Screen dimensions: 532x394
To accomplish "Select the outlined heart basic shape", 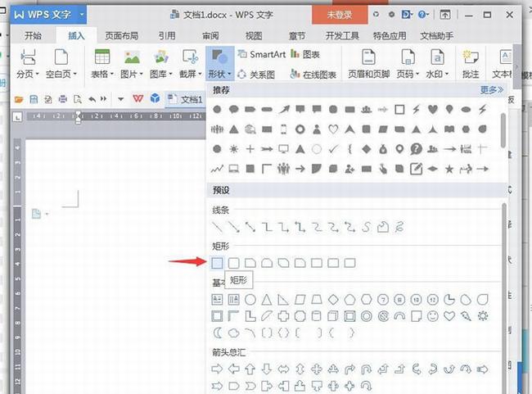I will 449,316.
